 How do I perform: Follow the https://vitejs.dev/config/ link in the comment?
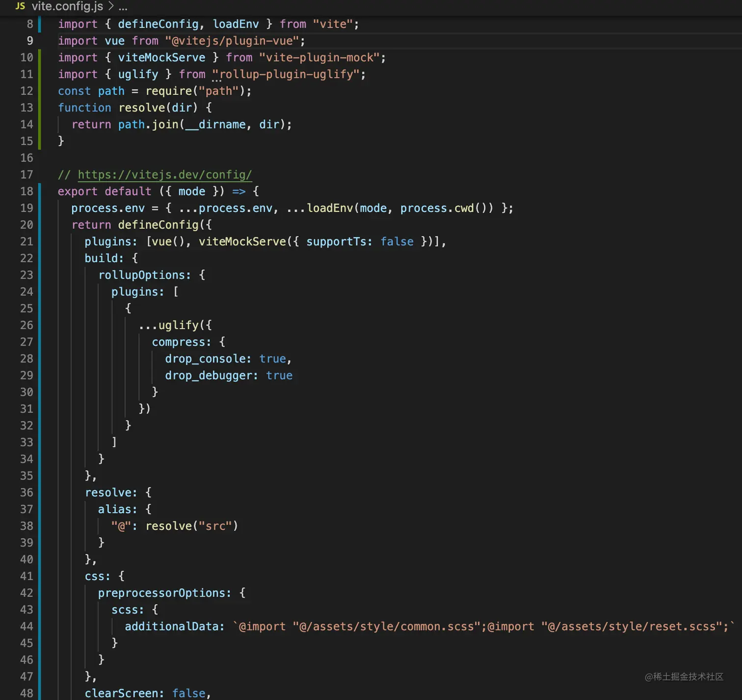click(165, 175)
